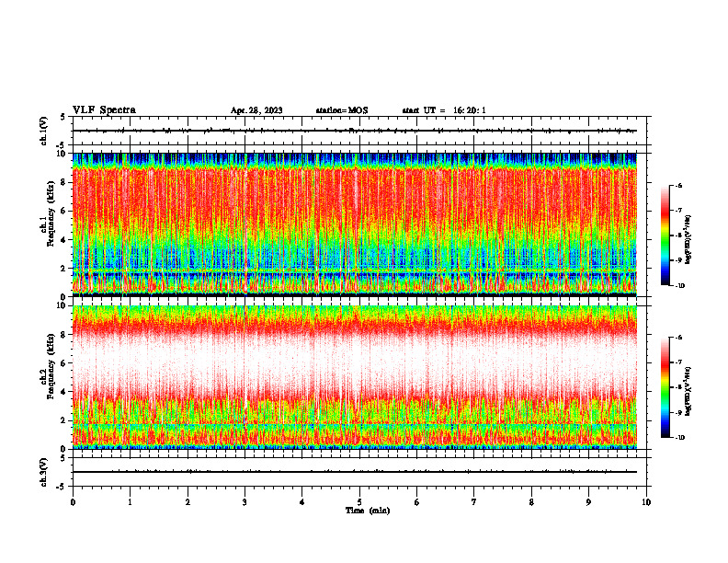Click the "5" tick on the time axis
The image size is (728, 563).
359,502
